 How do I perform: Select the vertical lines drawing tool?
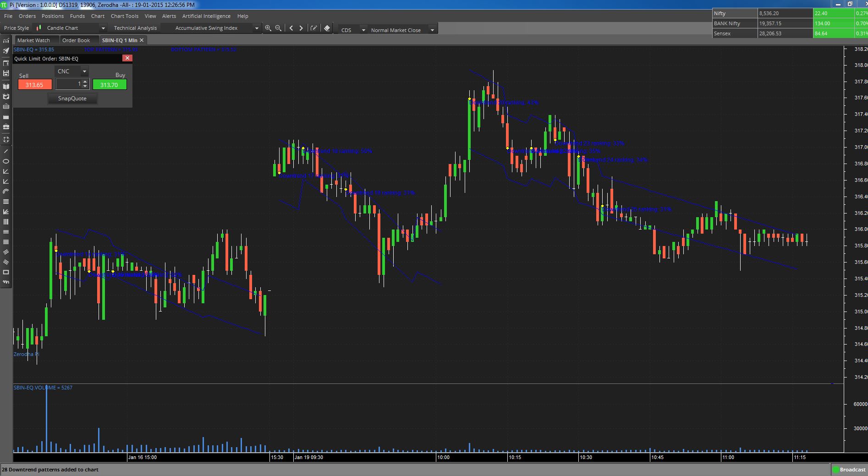tap(6, 222)
